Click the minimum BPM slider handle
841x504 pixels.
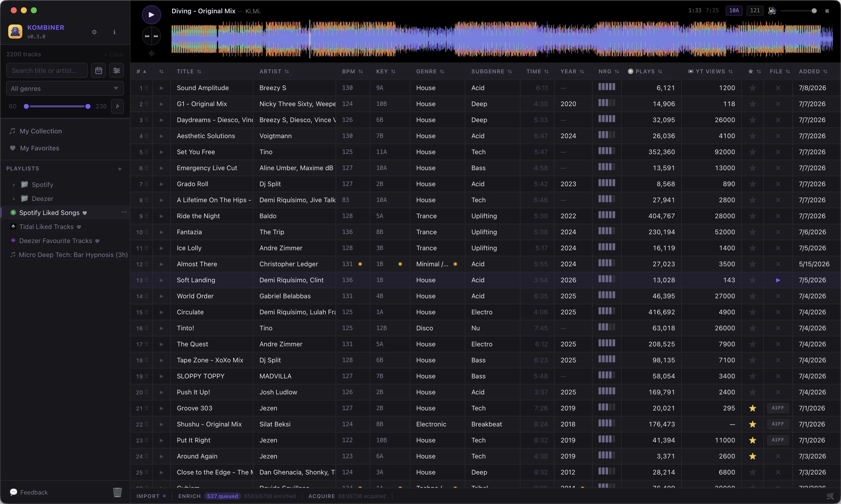[26, 106]
